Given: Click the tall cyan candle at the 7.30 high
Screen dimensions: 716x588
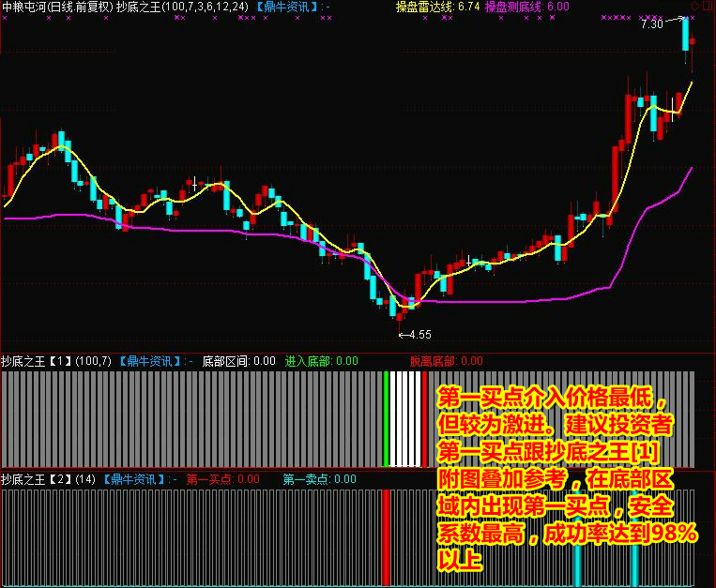Looking at the screenshot, I should click(x=685, y=34).
